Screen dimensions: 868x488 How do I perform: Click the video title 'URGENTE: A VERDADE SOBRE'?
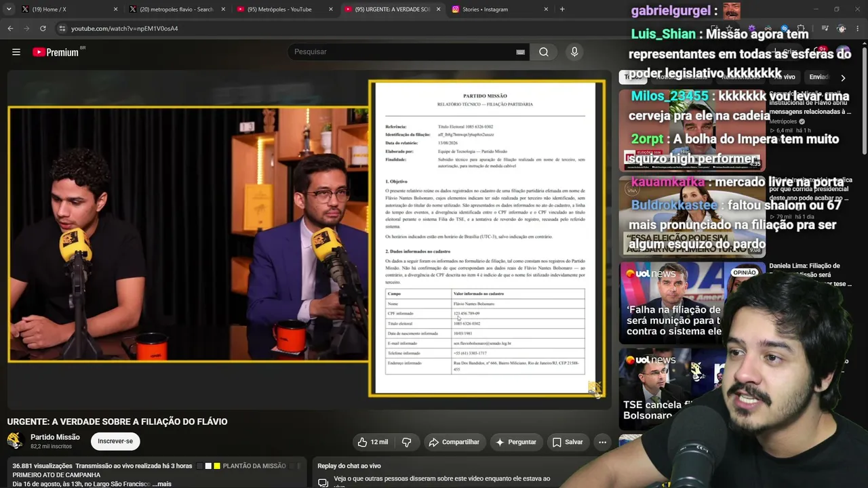[117, 422]
